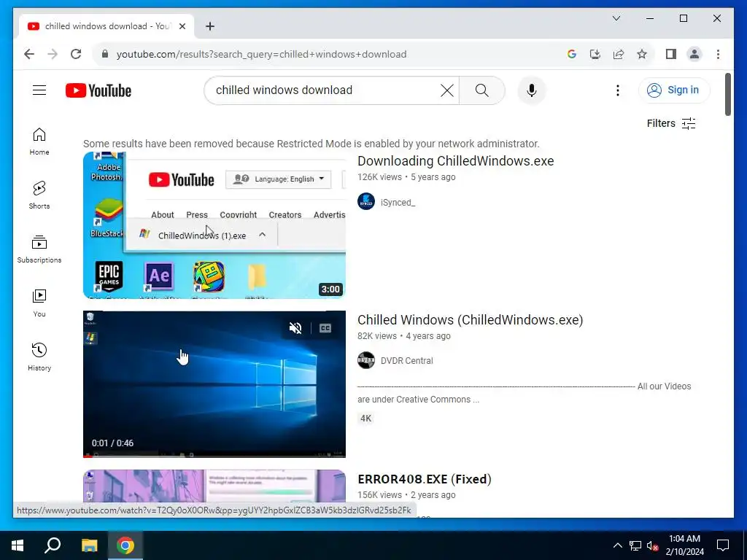View site information padlock icon

(105, 54)
